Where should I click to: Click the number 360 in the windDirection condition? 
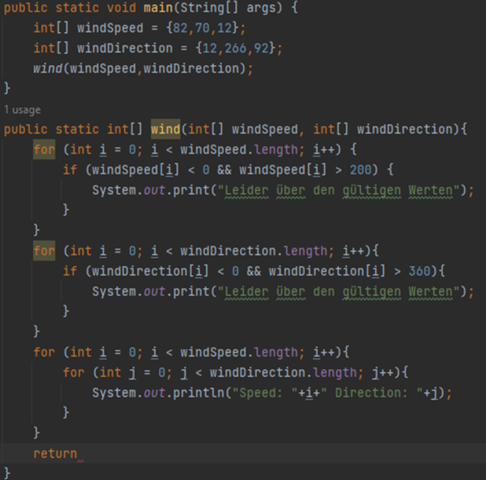(419, 271)
